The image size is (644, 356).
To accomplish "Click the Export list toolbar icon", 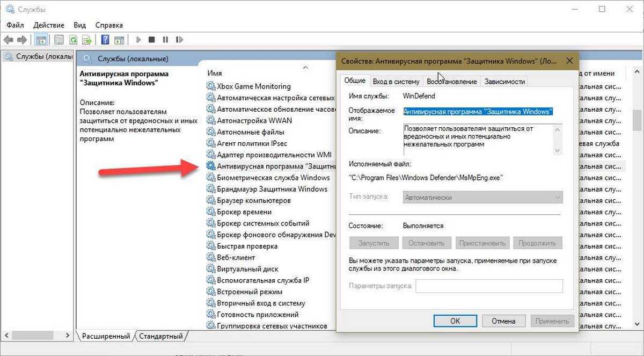I will pos(85,40).
